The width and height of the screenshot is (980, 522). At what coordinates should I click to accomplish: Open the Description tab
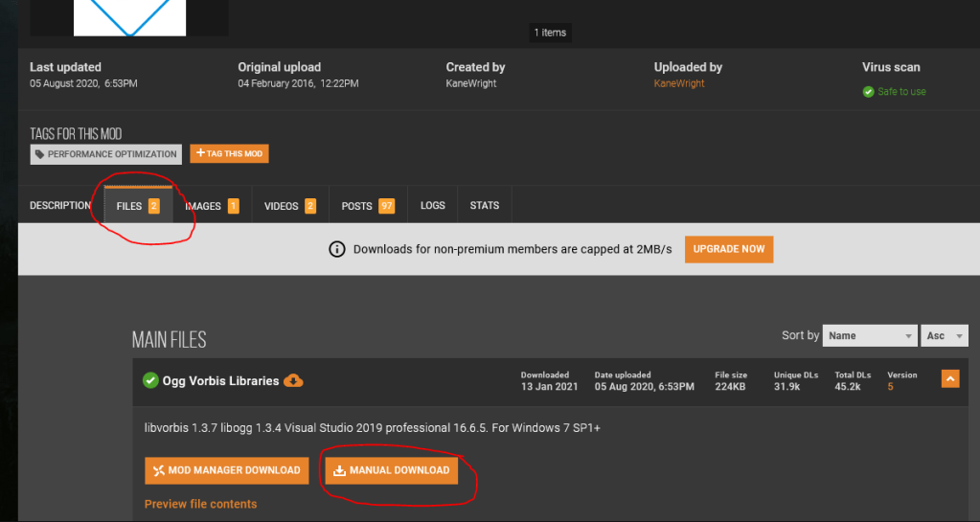point(60,206)
